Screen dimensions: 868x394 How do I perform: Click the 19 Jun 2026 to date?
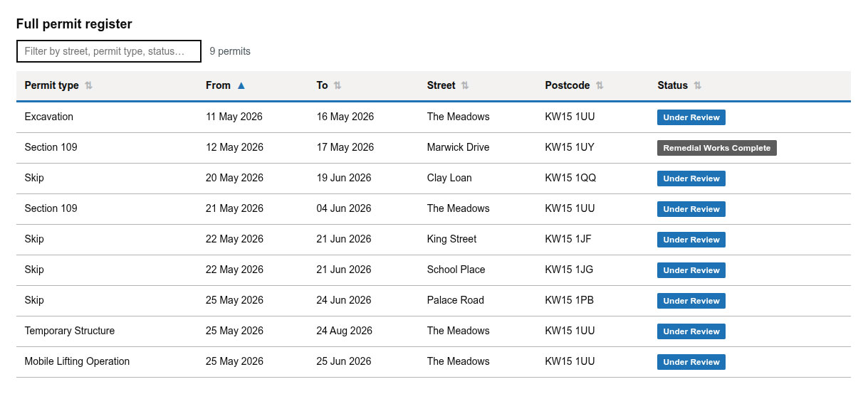(344, 178)
